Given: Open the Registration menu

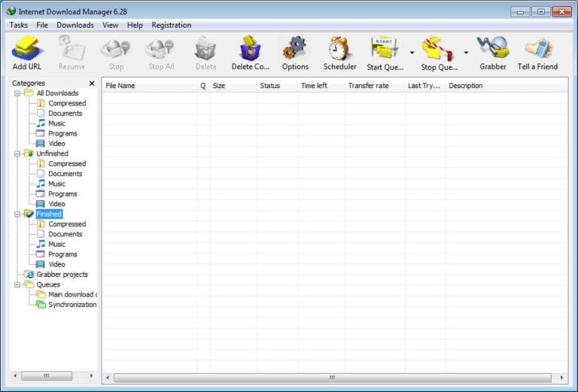Looking at the screenshot, I should click(172, 25).
